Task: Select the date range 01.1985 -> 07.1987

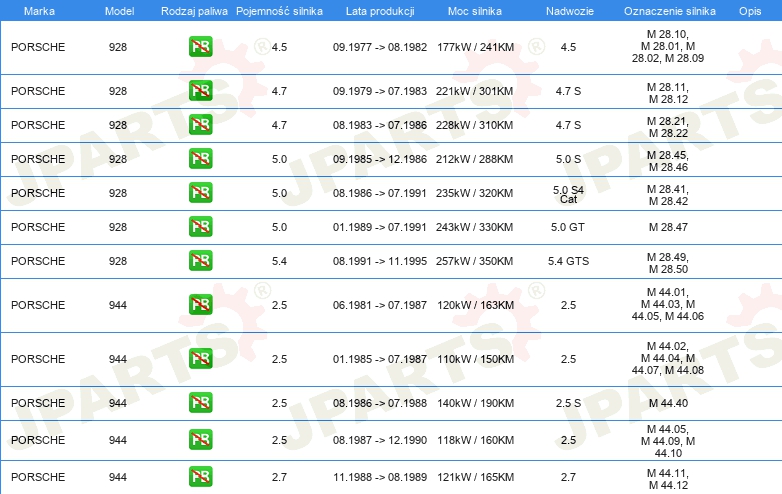Action: pyautogui.click(x=380, y=359)
